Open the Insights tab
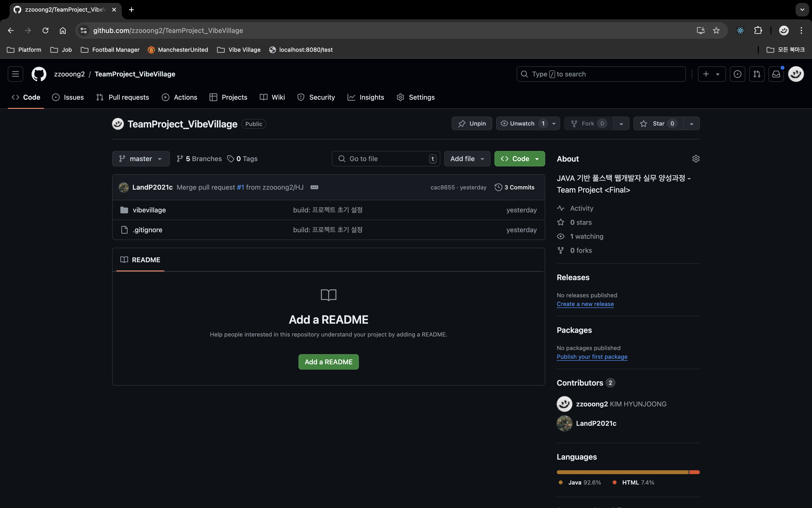 pyautogui.click(x=366, y=97)
